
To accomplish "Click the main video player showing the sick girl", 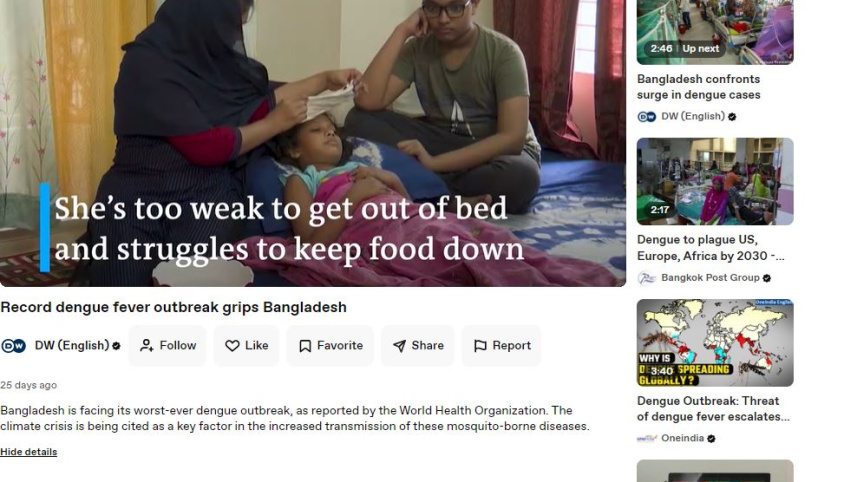I will [313, 143].
